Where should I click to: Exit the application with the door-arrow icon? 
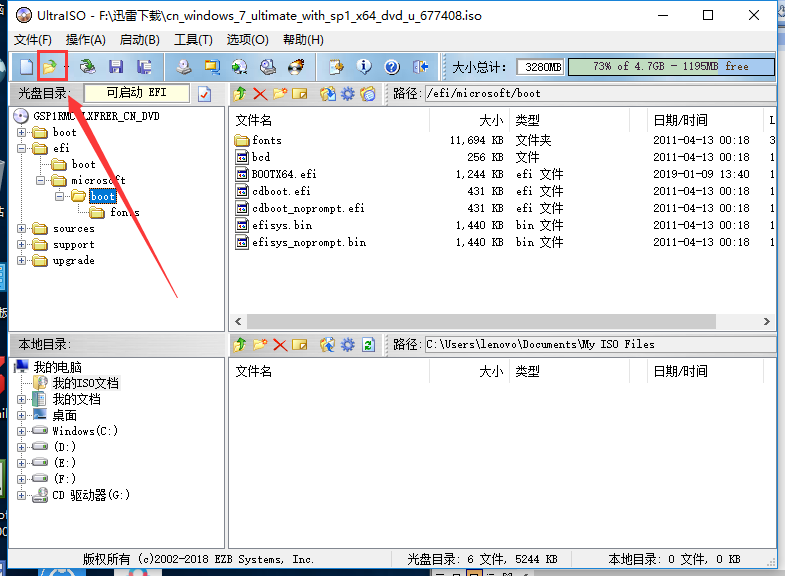pyautogui.click(x=420, y=67)
